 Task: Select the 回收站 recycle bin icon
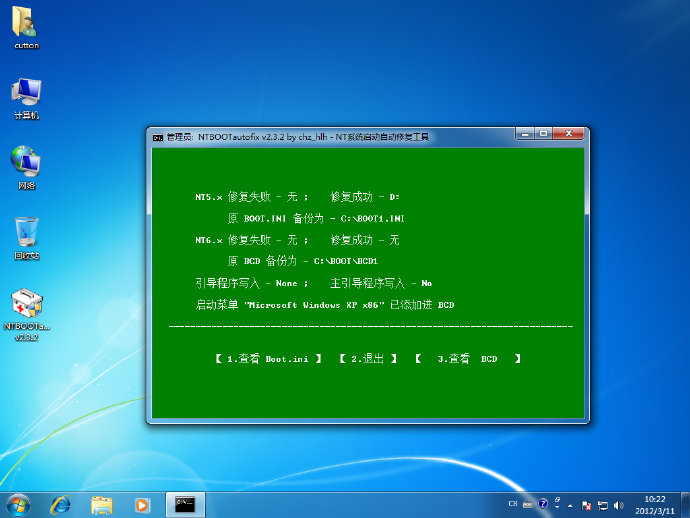[26, 238]
